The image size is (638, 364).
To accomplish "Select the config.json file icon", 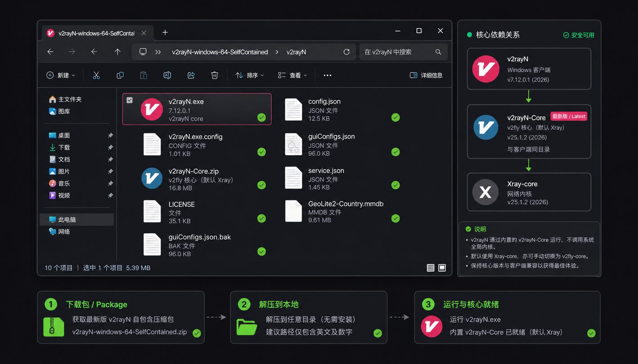I will tap(293, 110).
